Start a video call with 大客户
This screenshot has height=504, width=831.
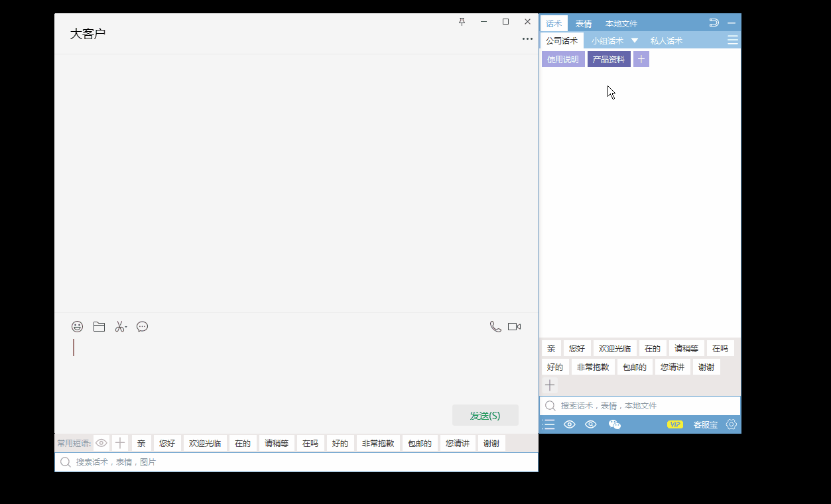[515, 326]
